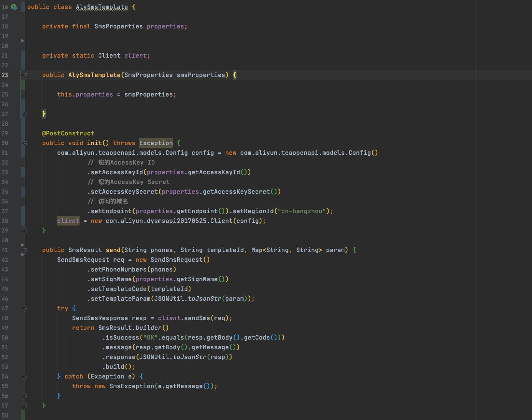The image size is (532, 420).
Task: Click the @PostConstruct annotation
Action: pyautogui.click(x=68, y=134)
